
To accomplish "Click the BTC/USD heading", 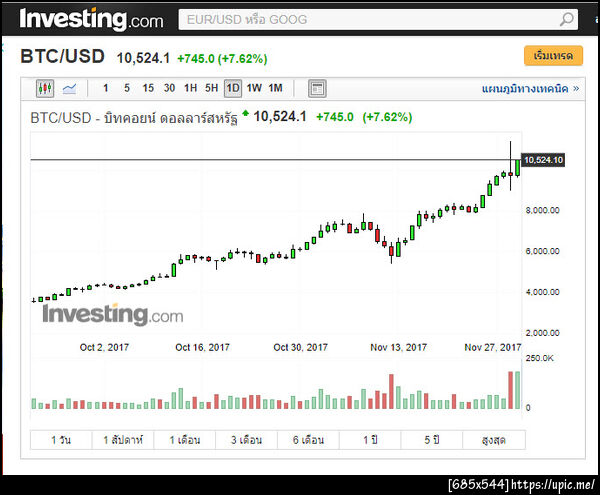I will click(62, 56).
